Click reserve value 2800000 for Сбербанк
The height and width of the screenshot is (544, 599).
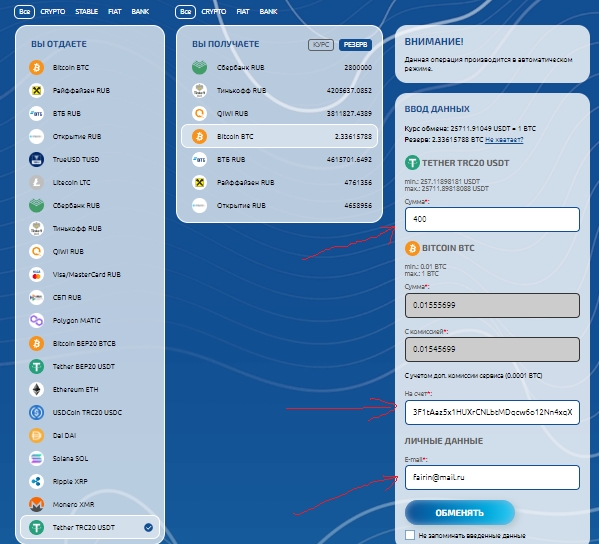pos(358,68)
